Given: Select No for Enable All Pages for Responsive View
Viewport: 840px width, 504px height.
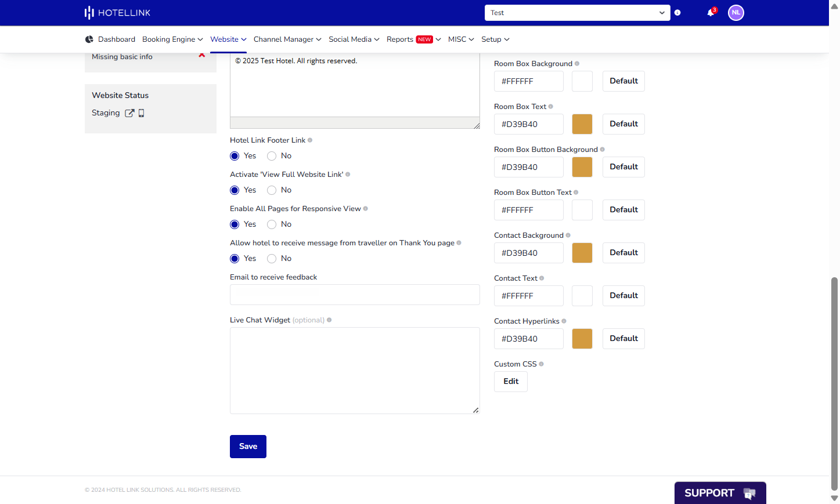Looking at the screenshot, I should 272,224.
